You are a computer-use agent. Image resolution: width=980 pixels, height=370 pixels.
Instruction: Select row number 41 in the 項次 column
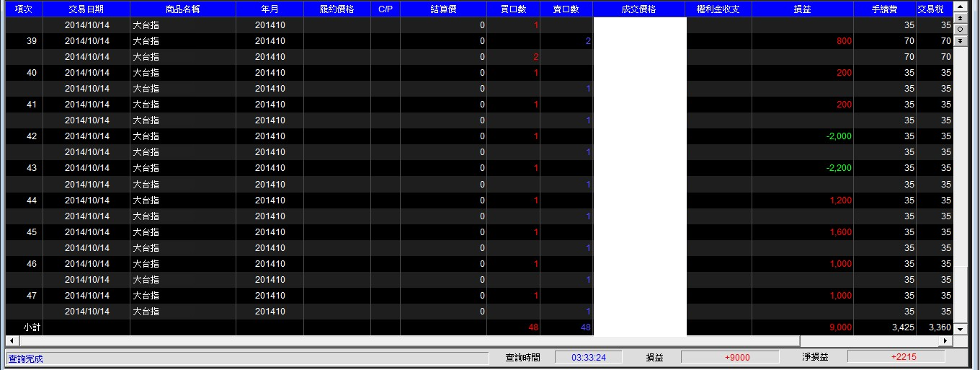pyautogui.click(x=32, y=105)
